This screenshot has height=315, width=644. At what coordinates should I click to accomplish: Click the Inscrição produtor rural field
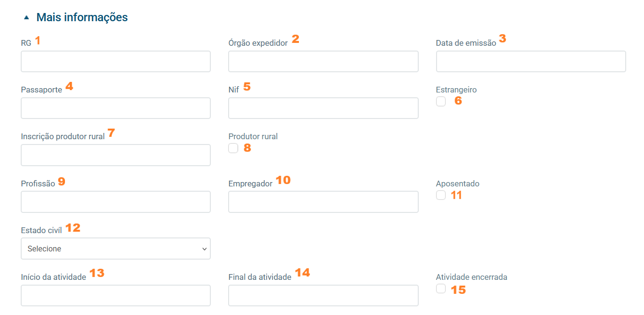pos(116,155)
